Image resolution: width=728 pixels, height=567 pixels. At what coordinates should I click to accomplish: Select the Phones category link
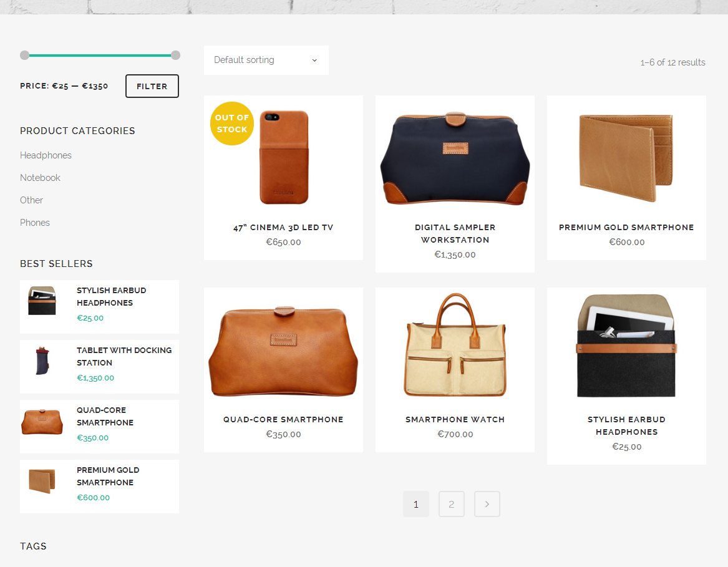(35, 223)
